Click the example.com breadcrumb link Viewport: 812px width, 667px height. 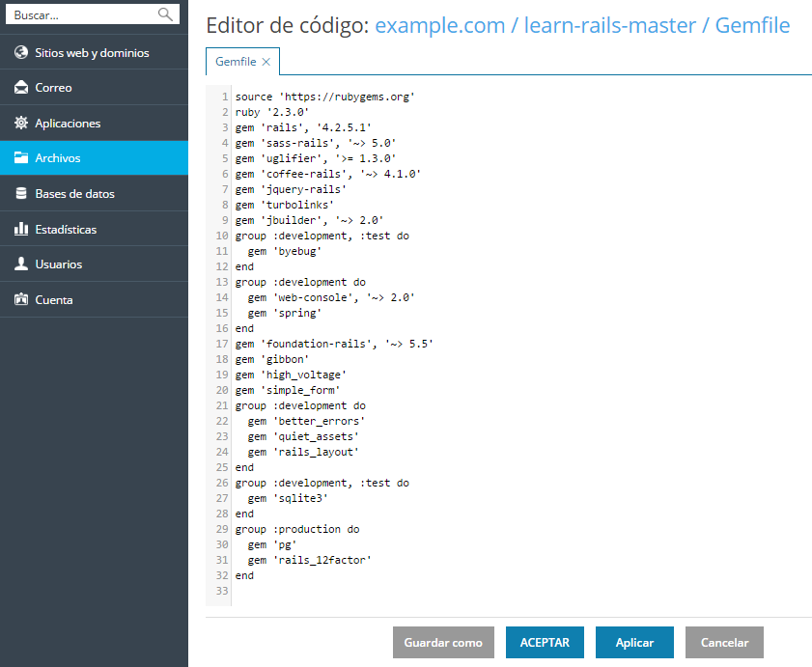pyautogui.click(x=439, y=25)
